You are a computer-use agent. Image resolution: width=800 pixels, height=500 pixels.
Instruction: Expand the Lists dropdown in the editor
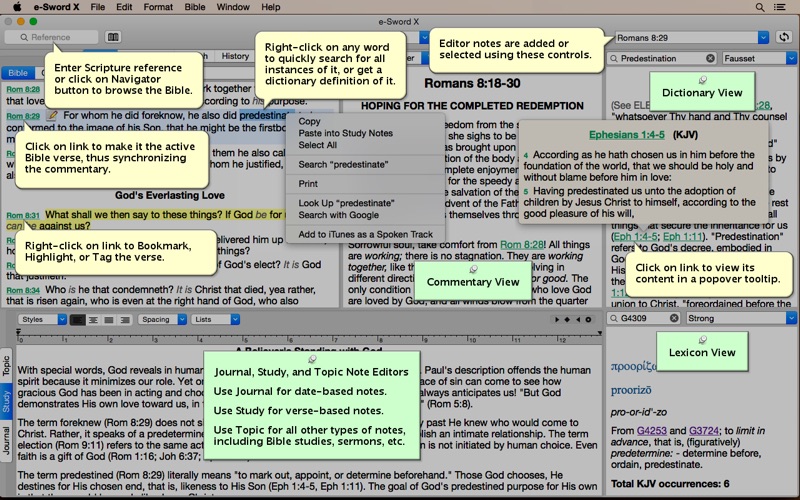pos(215,320)
